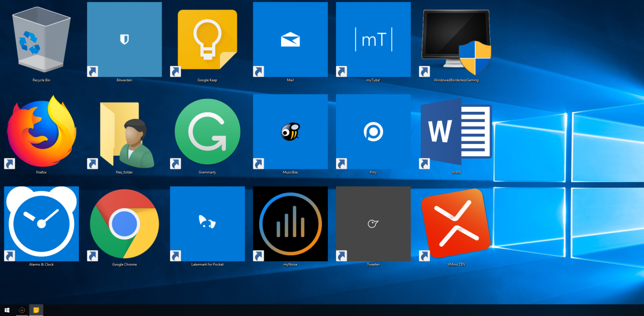Click the myNoise desktop shortcut

pyautogui.click(x=290, y=224)
